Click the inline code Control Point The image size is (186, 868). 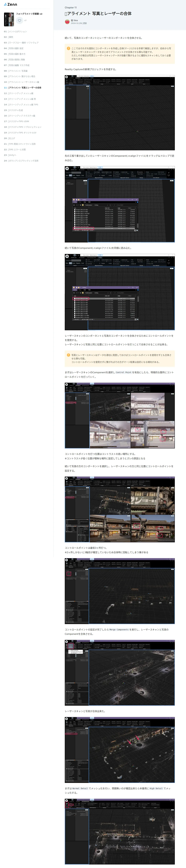click(x=124, y=372)
